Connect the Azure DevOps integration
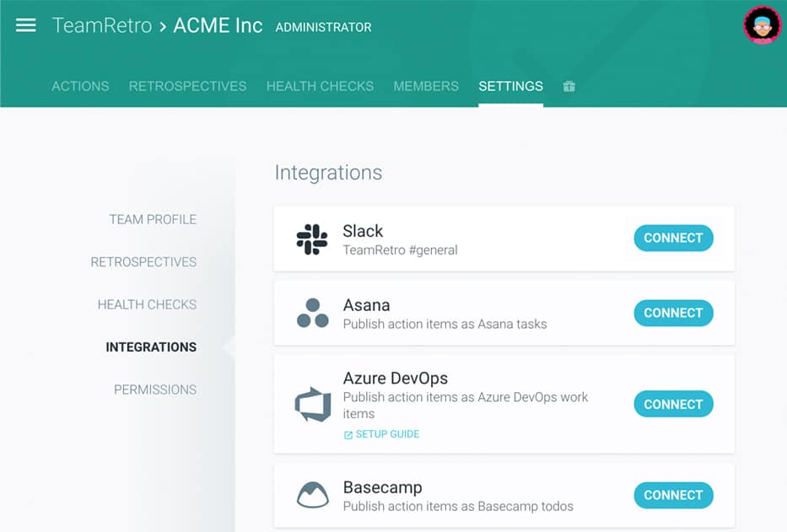 click(673, 404)
